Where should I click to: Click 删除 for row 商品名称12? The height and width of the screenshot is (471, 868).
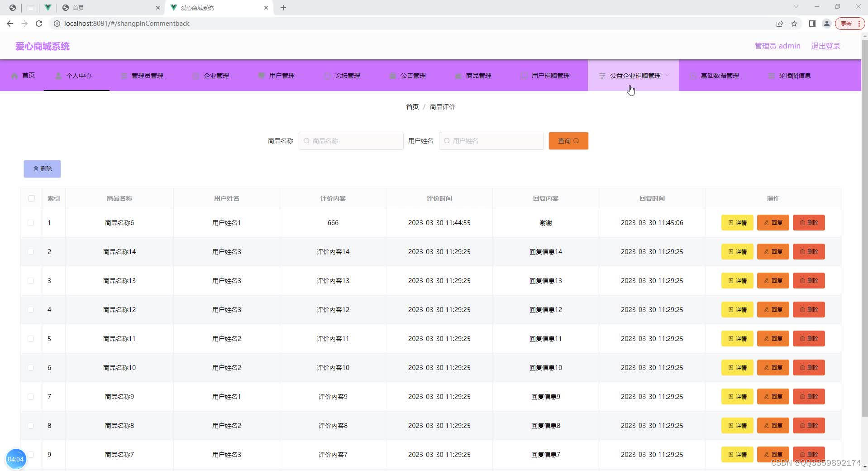click(809, 309)
